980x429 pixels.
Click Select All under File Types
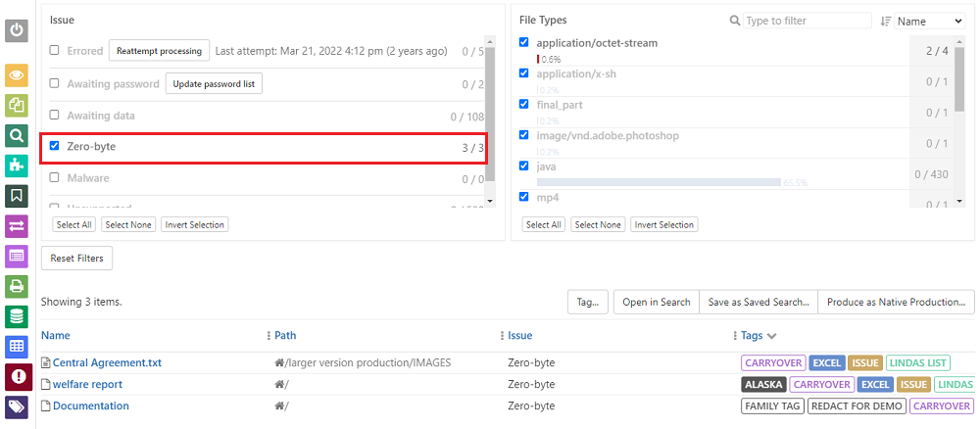[x=543, y=225]
